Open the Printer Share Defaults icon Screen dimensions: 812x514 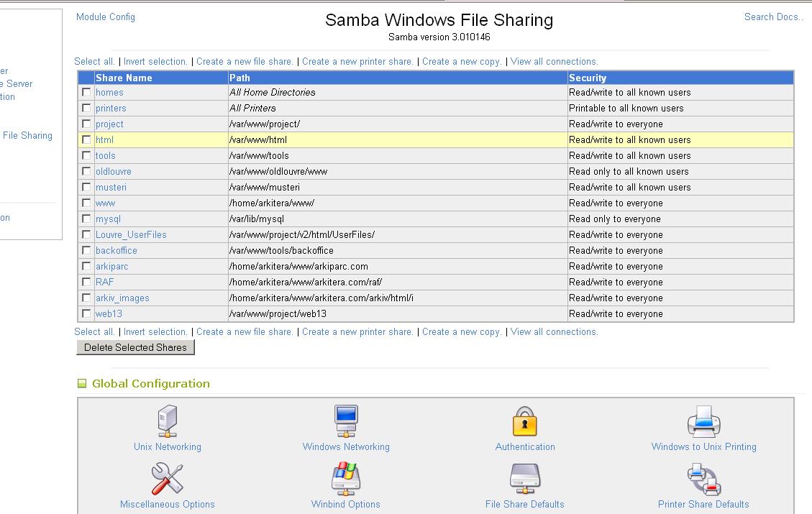704,479
